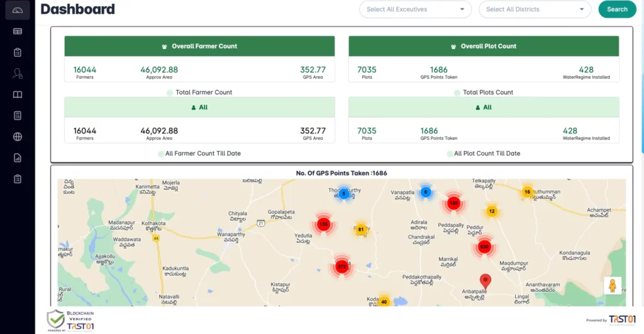Viewport: 644px width, 334px height.
Task: Expand the Select All Districts dropdown
Action: [x=535, y=9]
